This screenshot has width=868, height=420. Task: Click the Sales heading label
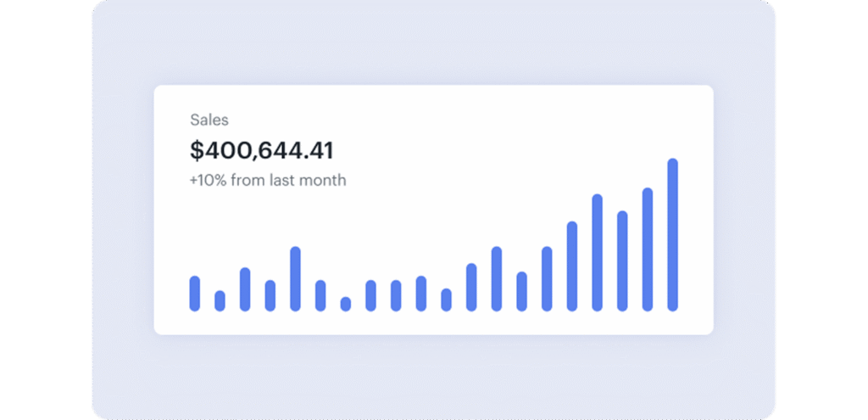coord(209,120)
